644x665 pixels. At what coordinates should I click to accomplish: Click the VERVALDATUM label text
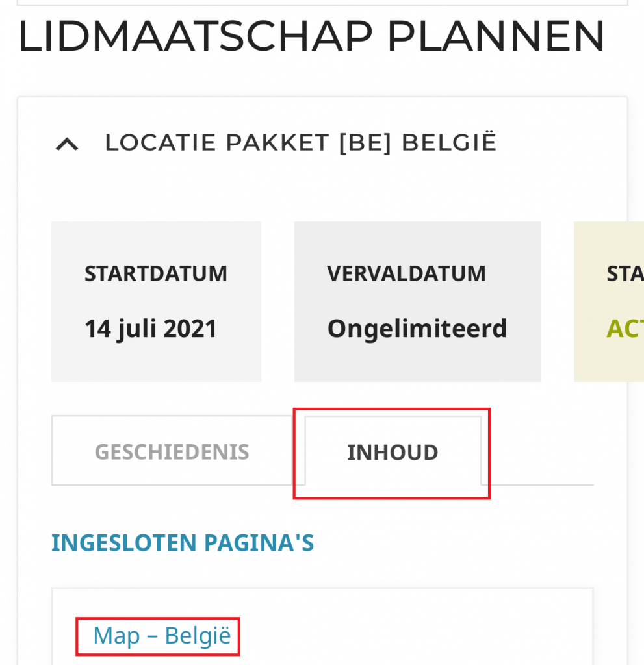[406, 274]
